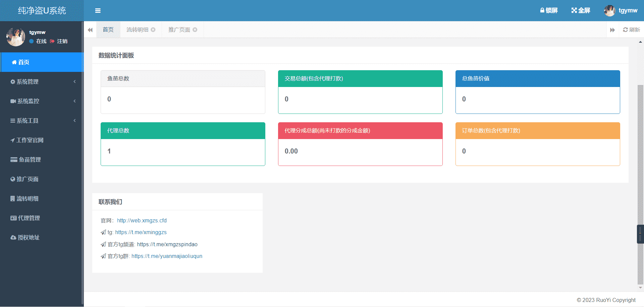Close the 流转明细 tab
Screen dimensions: 644x307
click(x=153, y=30)
